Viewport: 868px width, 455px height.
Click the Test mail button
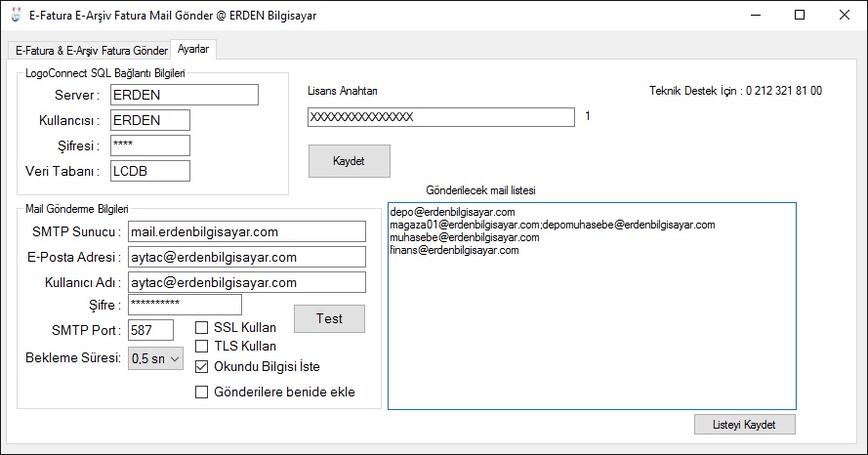[329, 318]
